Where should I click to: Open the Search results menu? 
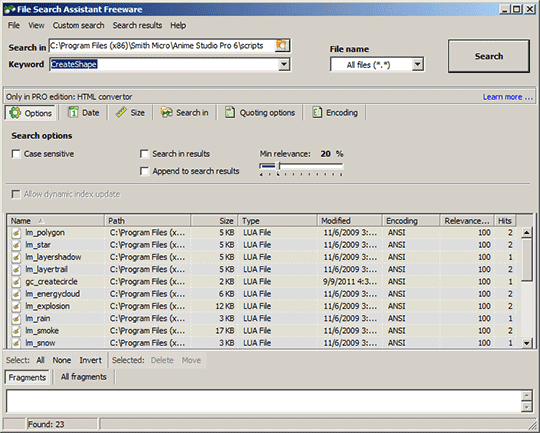pos(137,25)
